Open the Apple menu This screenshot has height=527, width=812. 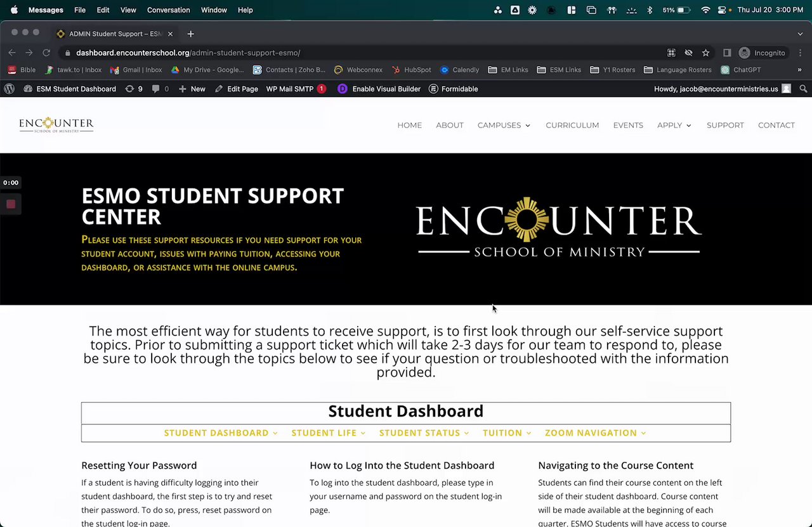(x=14, y=10)
